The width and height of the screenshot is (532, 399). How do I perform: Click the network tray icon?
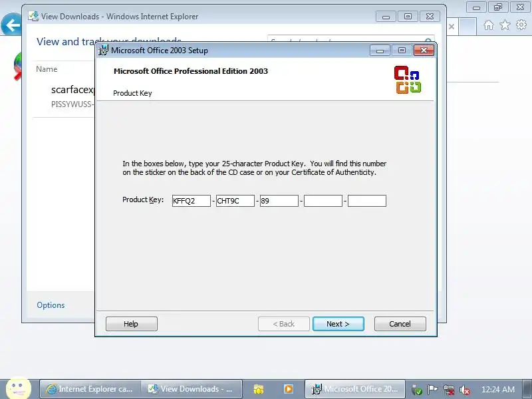coord(448,390)
